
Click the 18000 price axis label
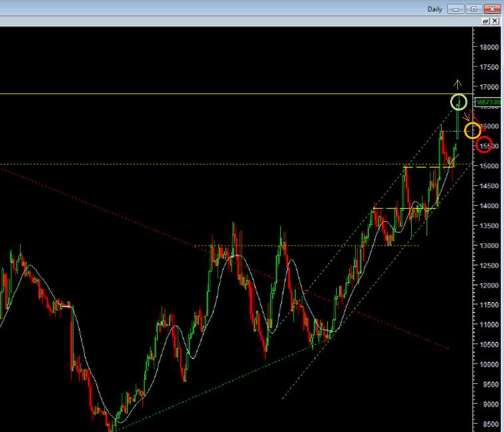click(489, 47)
